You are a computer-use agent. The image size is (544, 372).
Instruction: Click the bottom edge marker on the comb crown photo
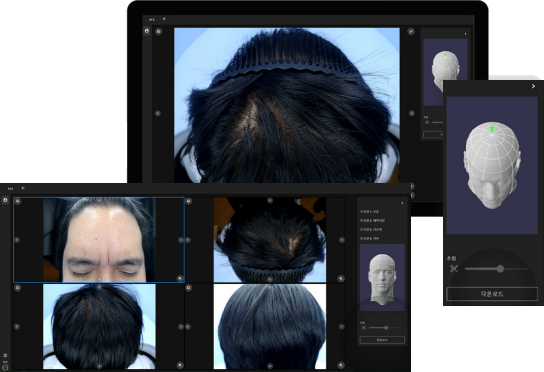coord(270,279)
